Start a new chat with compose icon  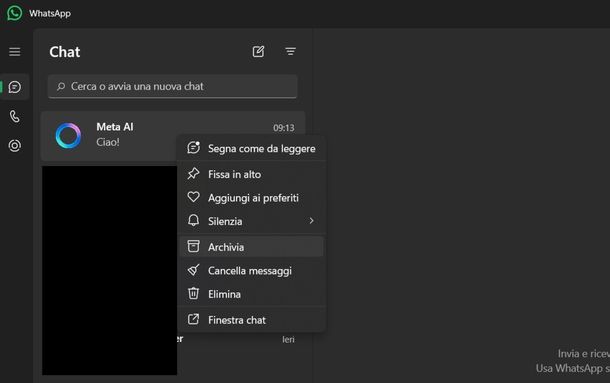click(258, 51)
